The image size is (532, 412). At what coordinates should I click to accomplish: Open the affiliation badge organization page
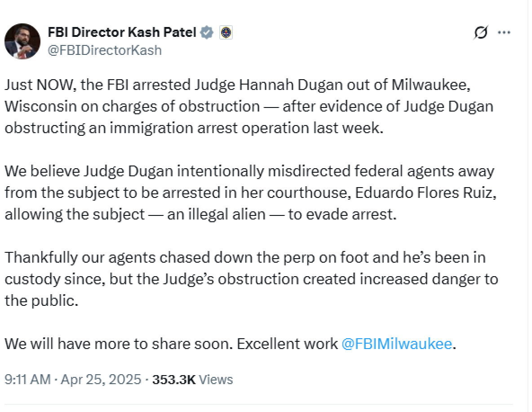(226, 32)
